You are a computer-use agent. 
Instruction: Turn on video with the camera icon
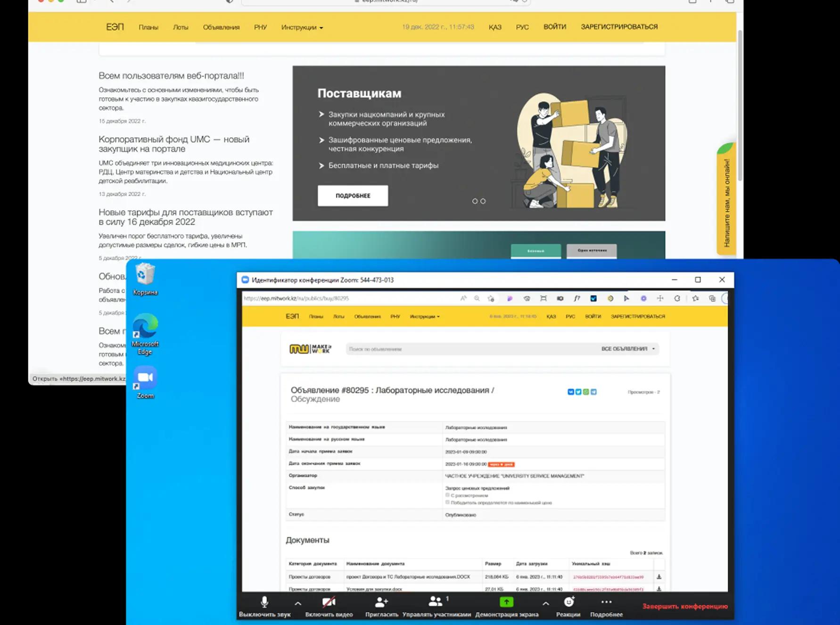coord(329,602)
